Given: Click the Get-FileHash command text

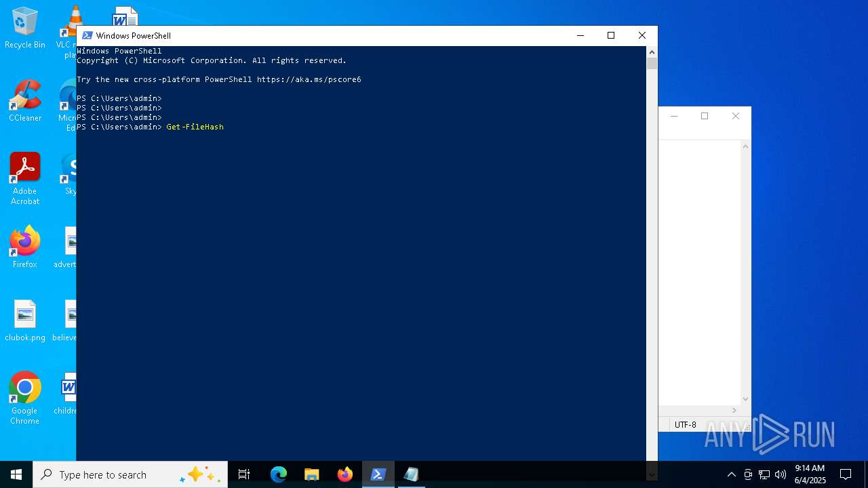Looking at the screenshot, I should pos(195,127).
